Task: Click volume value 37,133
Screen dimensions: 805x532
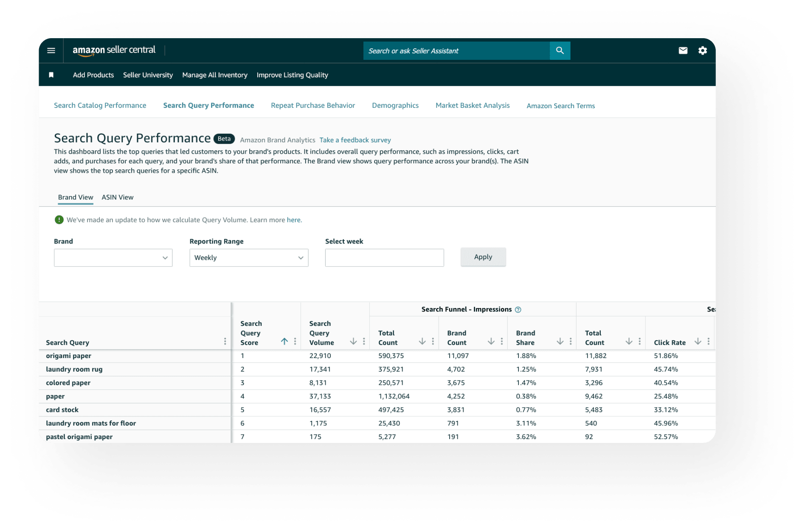Action: point(320,396)
